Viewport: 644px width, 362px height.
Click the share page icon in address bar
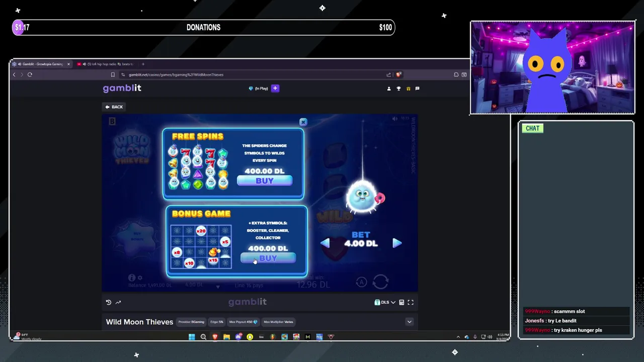pos(388,74)
